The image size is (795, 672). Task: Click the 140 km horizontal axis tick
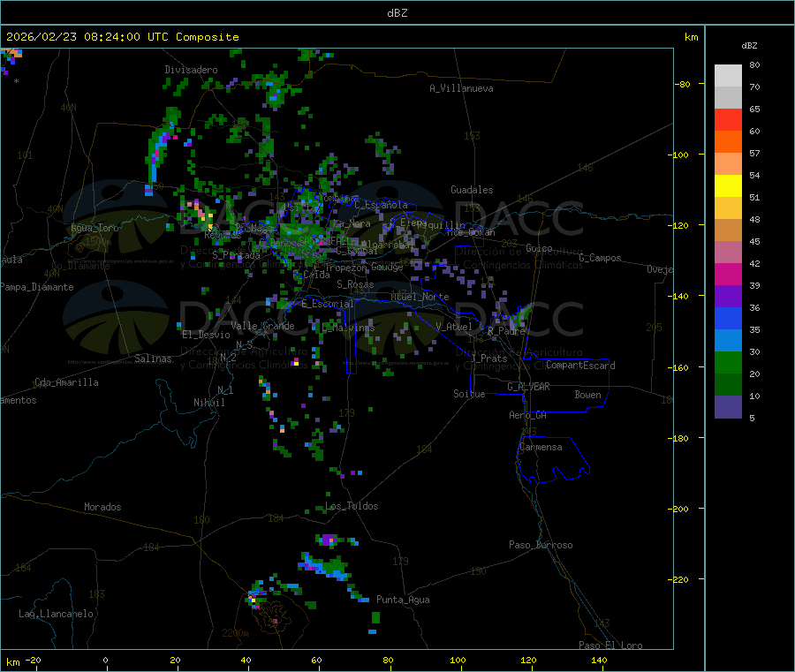[x=599, y=660]
